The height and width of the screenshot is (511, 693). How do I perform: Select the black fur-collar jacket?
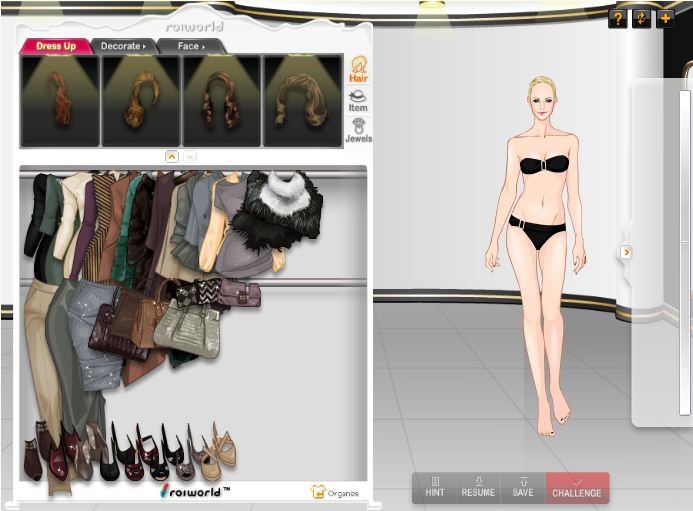point(280,210)
